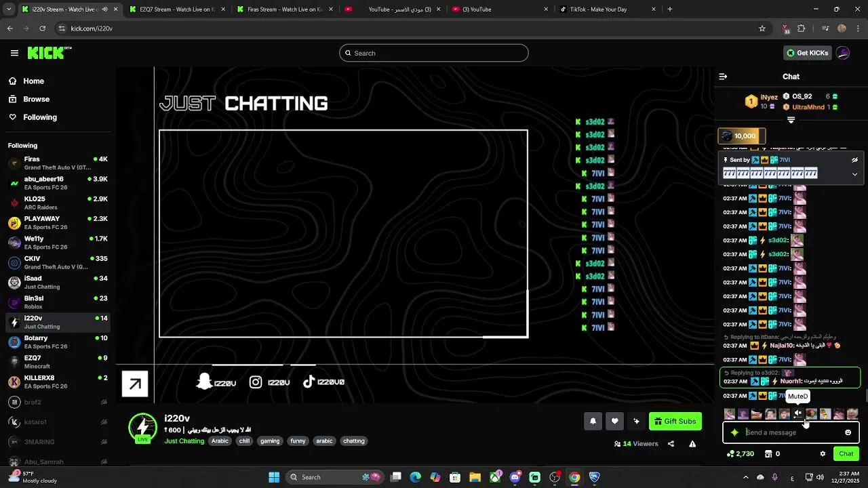Click the i220v channel avatar
Screen dimensions: 868x488
[142, 427]
